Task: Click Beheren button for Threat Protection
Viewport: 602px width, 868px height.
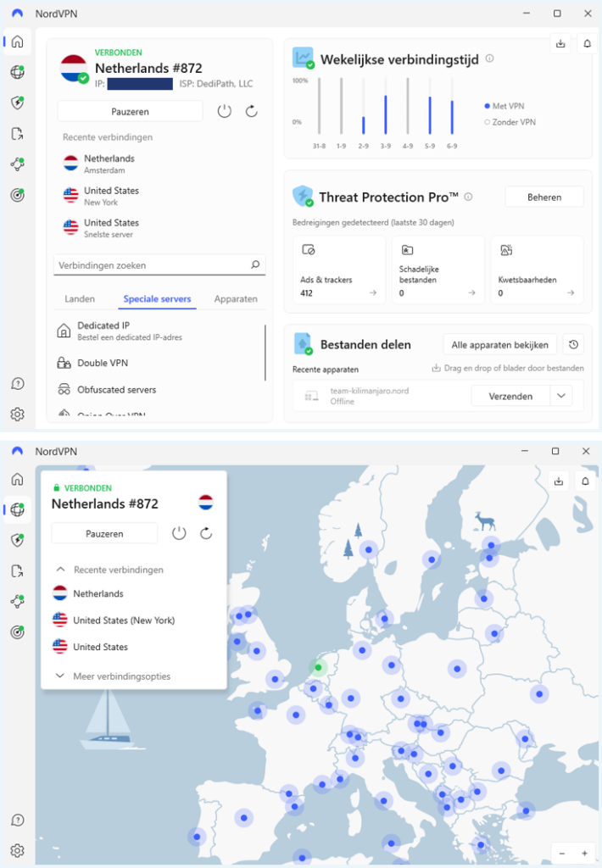Action: click(544, 197)
